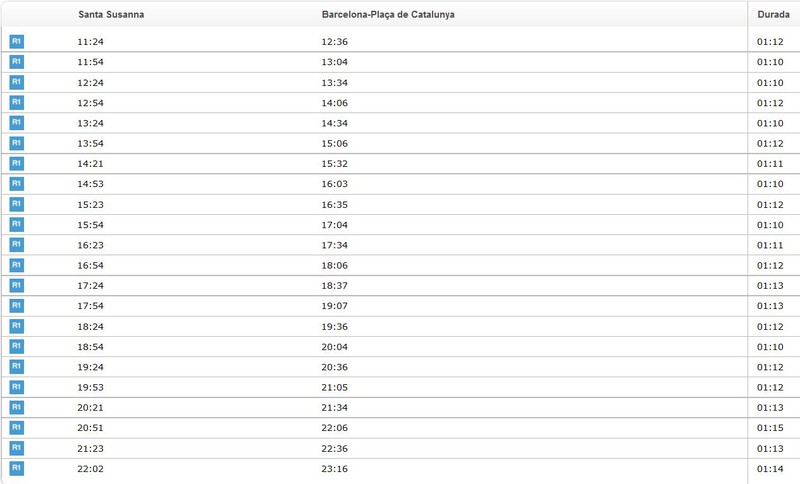Select the 01:14 duration value
This screenshot has height=484, width=800.
770,469
